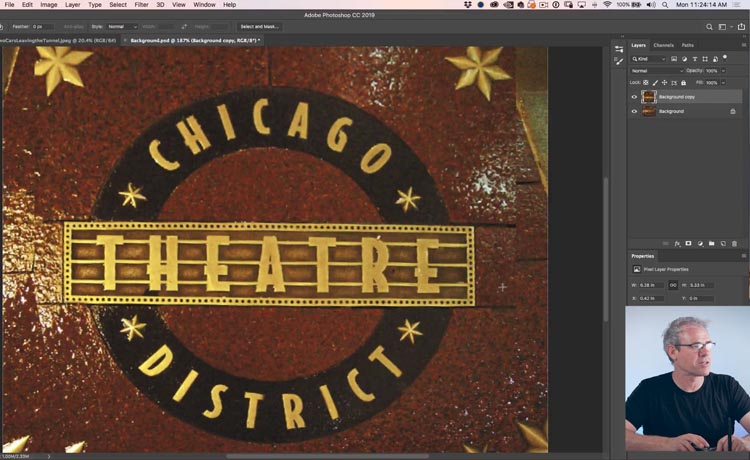Open the Style dropdown in options bar
Image resolution: width=750 pixels, height=460 pixels.
click(122, 26)
